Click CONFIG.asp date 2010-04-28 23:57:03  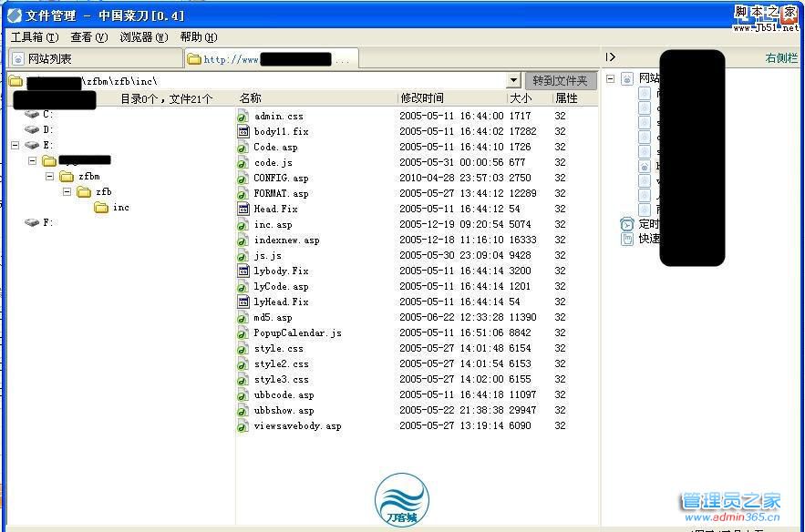451,178
